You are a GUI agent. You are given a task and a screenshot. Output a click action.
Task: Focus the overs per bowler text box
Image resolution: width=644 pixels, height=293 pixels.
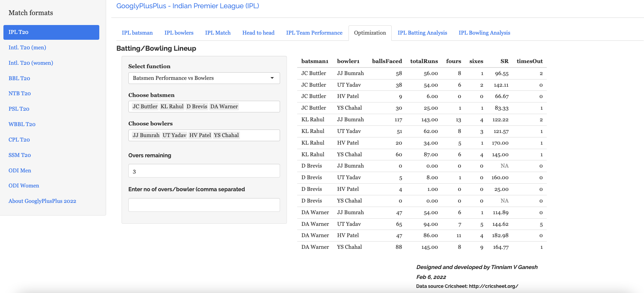coord(204,205)
